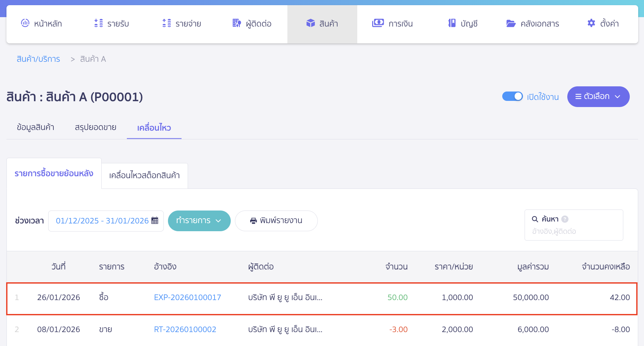Select the รายจ่าย expense icon
This screenshot has width=644, height=346.
click(166, 23)
